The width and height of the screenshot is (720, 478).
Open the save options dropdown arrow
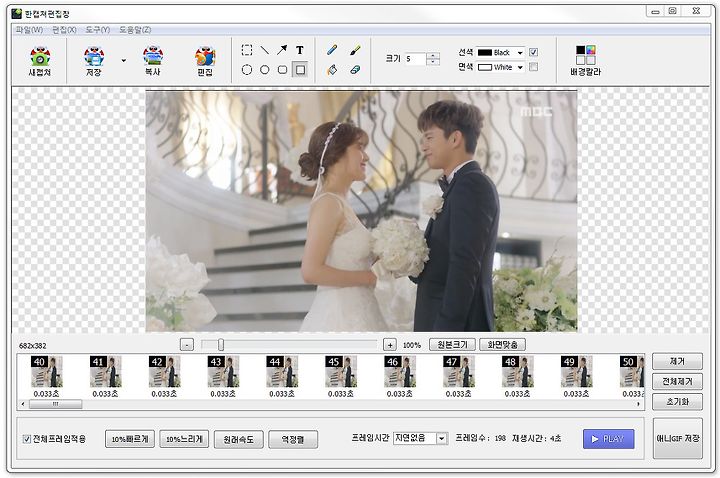pyautogui.click(x=124, y=60)
